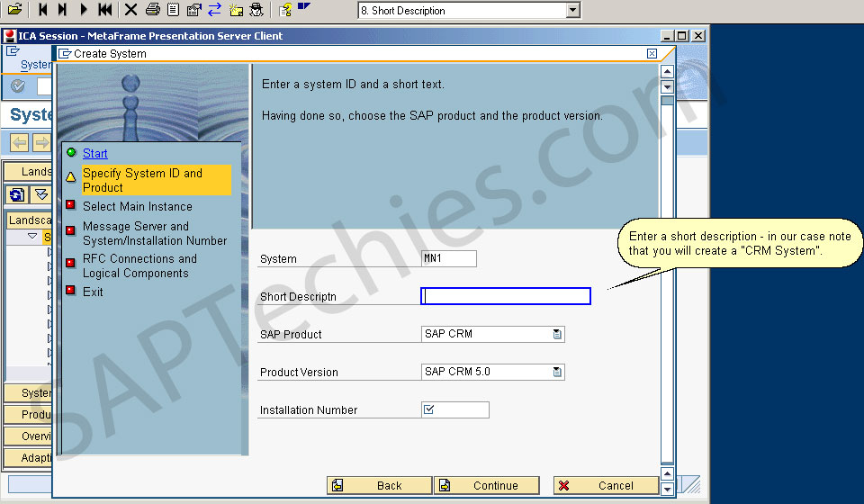Select the 'Select Main Instance' step

(138, 207)
